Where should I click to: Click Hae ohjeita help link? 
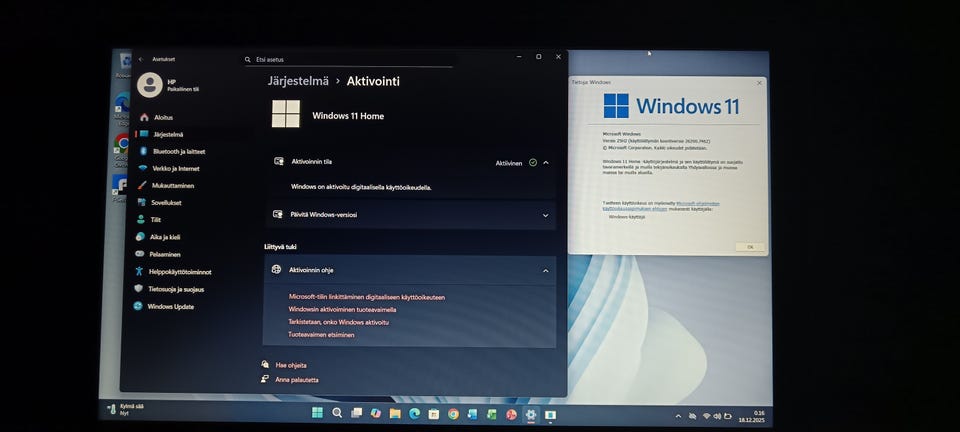tap(291, 365)
